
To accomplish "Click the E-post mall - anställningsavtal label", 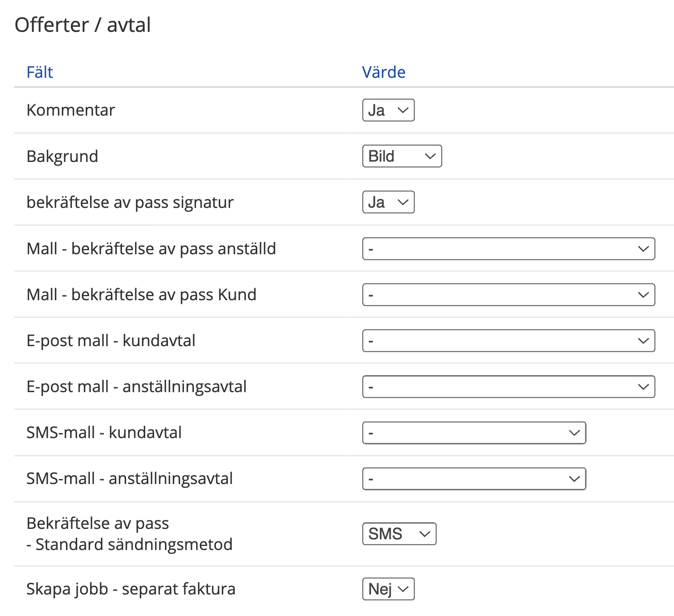I will (x=136, y=387).
